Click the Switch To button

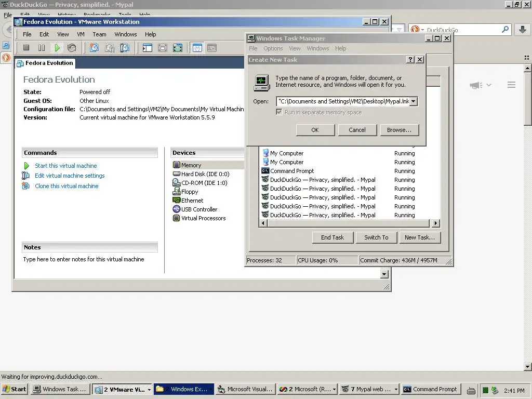(376, 237)
